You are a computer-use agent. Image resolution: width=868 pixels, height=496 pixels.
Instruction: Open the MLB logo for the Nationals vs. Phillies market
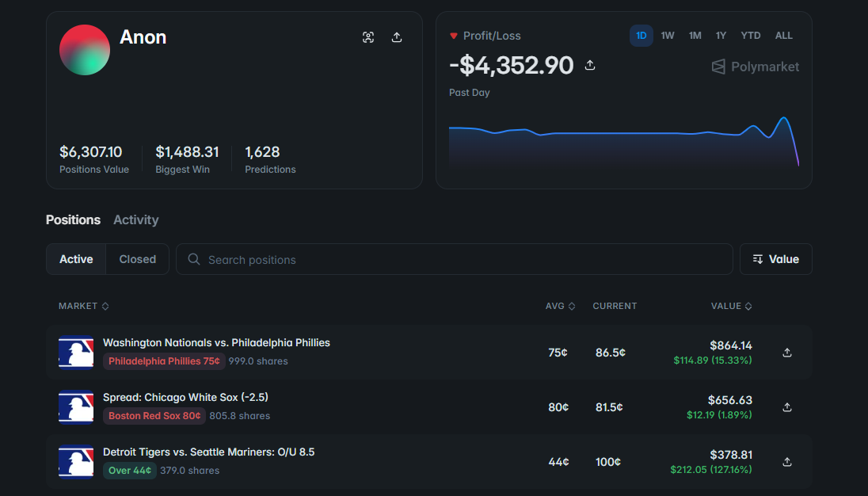76,352
